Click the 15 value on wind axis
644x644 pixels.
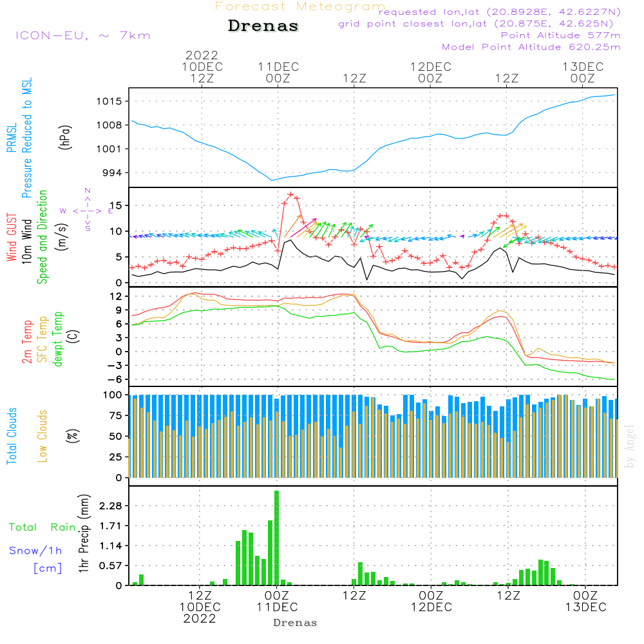(116, 205)
